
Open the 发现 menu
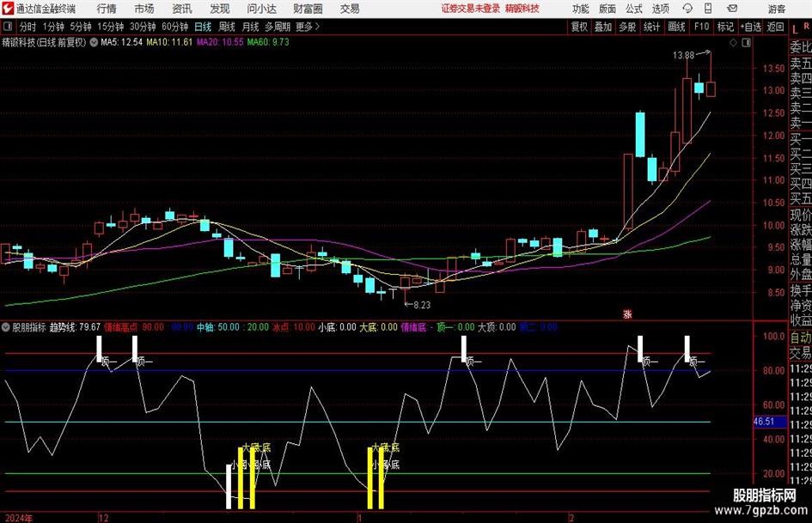point(220,9)
